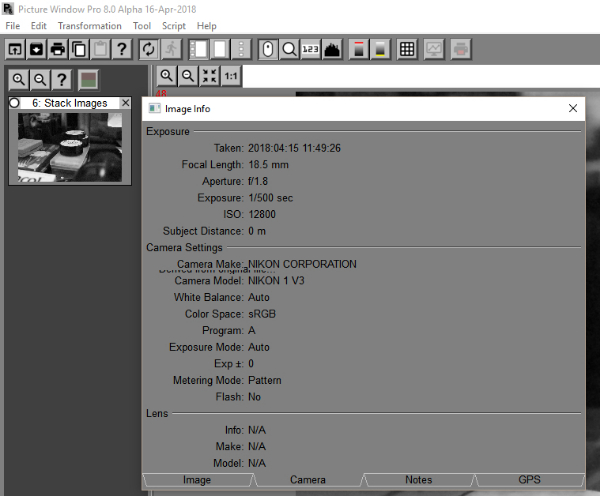
Task: Toggle the mouse mode toolbar button
Action: 267,49
